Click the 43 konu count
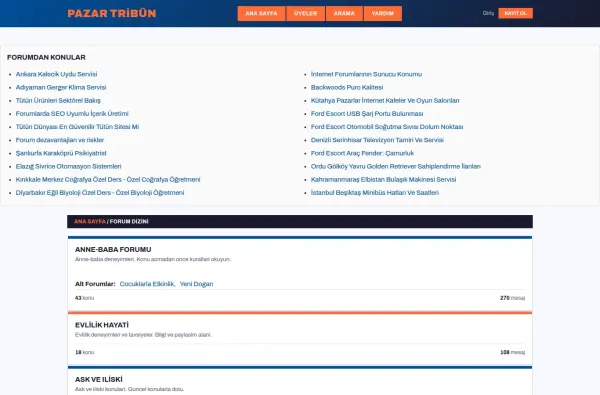Screen dimensions: 600x395 tap(84, 298)
